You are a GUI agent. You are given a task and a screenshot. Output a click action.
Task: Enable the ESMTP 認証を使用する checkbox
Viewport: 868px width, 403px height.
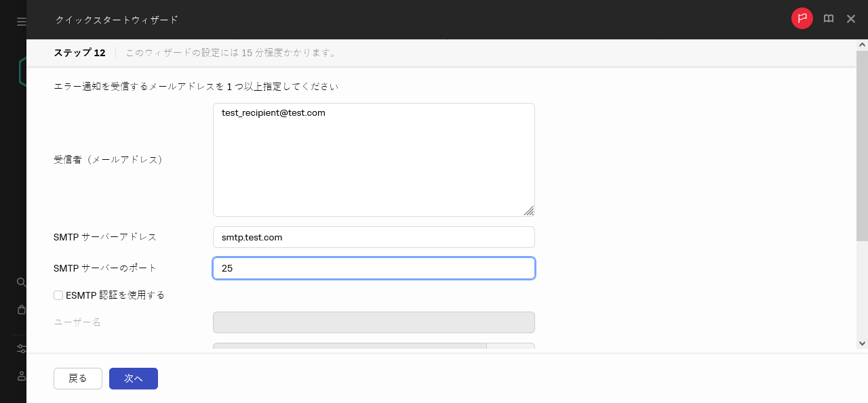[58, 295]
